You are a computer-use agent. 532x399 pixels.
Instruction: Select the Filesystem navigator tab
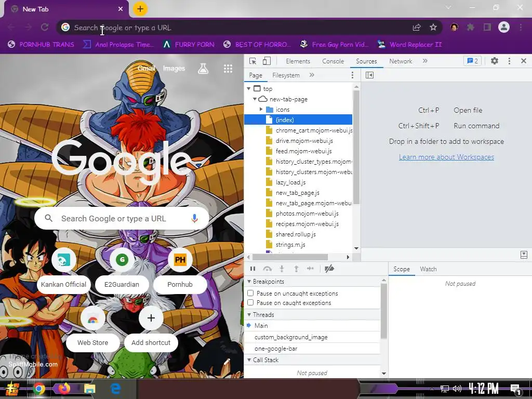coord(286,75)
